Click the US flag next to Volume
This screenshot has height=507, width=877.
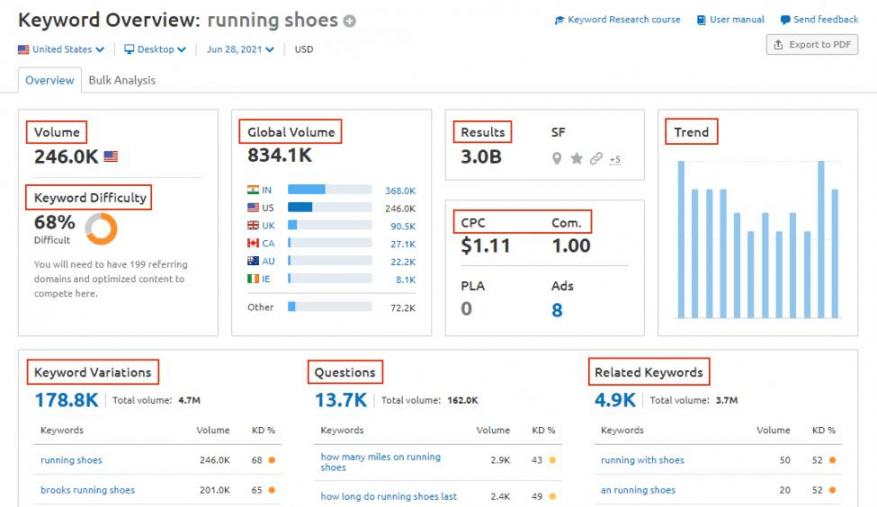pyautogui.click(x=110, y=157)
